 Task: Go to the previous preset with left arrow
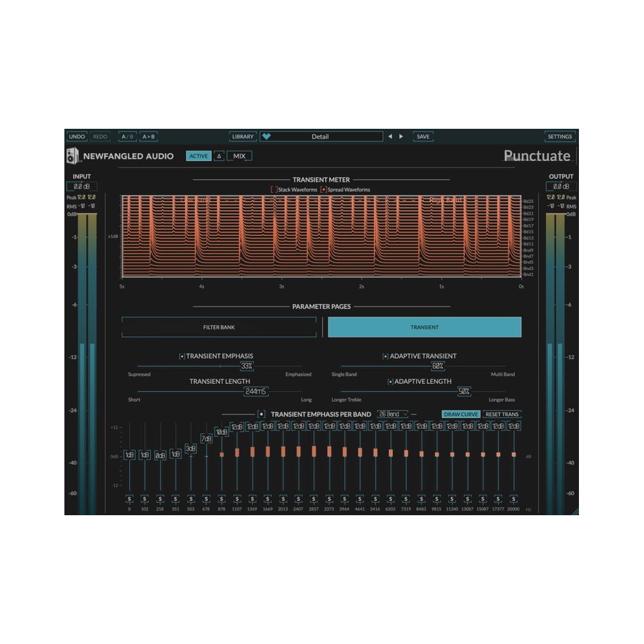(x=390, y=137)
